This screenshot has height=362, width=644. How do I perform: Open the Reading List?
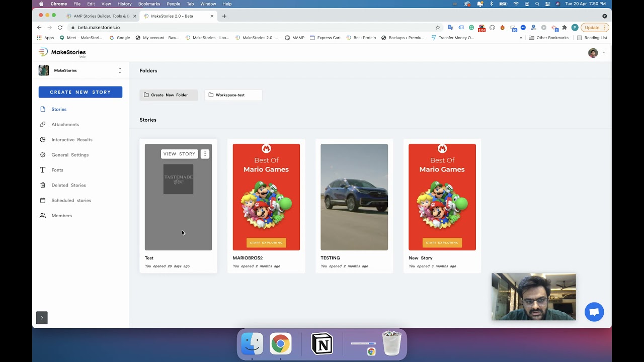tap(592, 38)
